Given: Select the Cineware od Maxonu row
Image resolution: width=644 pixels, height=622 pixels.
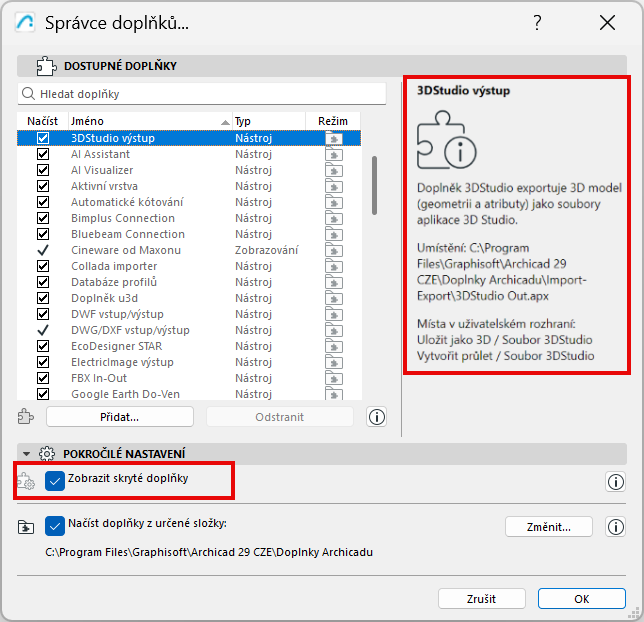Looking at the screenshot, I should click(x=126, y=250).
